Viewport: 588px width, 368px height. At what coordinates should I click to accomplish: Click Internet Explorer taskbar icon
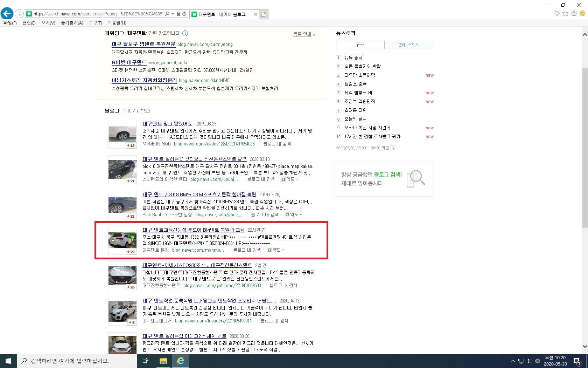tap(181, 361)
